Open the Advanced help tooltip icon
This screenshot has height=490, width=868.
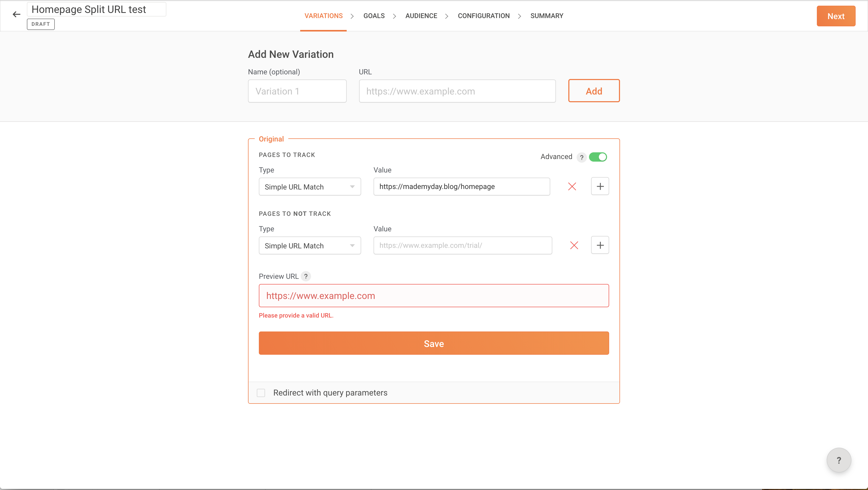581,157
